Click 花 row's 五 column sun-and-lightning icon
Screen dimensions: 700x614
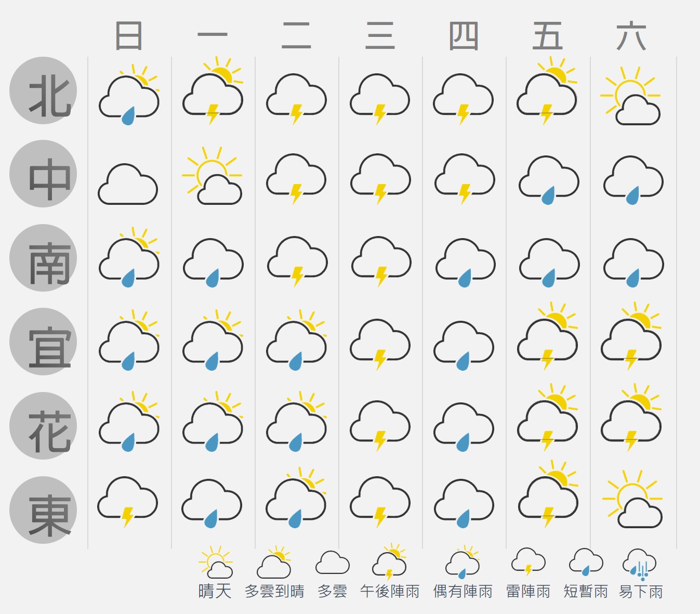point(548,417)
